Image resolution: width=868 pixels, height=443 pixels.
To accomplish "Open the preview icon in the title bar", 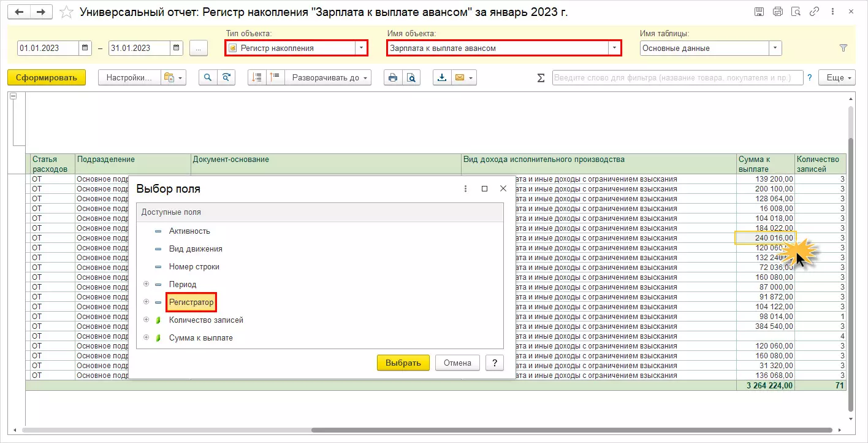I will [796, 12].
